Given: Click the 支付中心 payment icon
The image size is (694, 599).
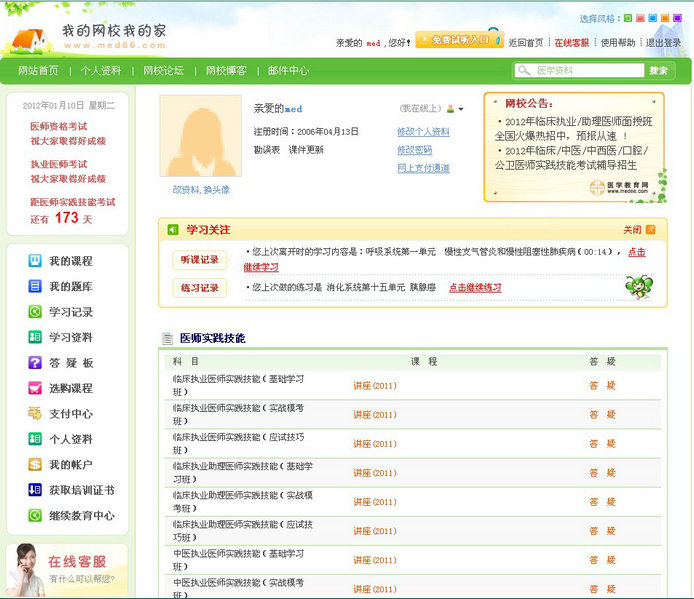Looking at the screenshot, I should coord(35,414).
